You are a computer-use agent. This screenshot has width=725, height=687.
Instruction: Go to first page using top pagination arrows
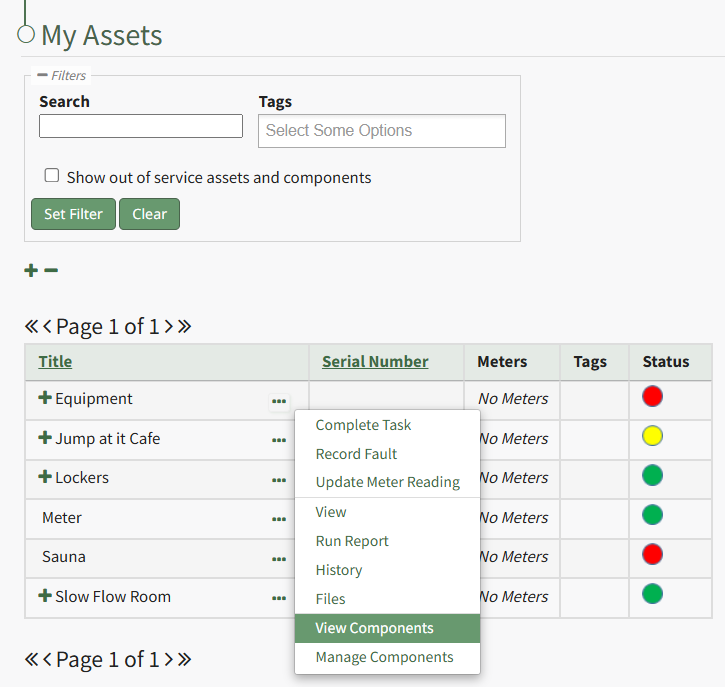click(31, 327)
